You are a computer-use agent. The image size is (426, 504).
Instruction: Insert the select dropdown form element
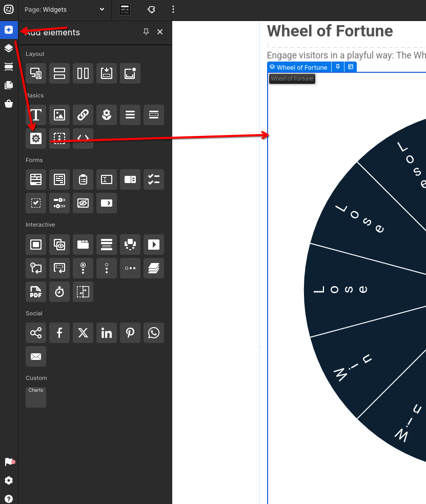130,179
